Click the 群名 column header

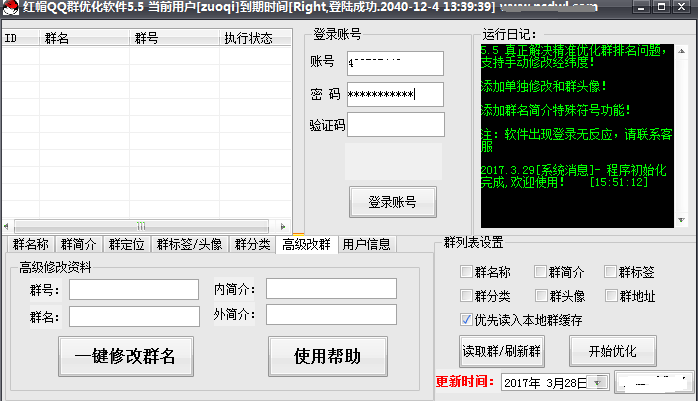(x=85, y=38)
